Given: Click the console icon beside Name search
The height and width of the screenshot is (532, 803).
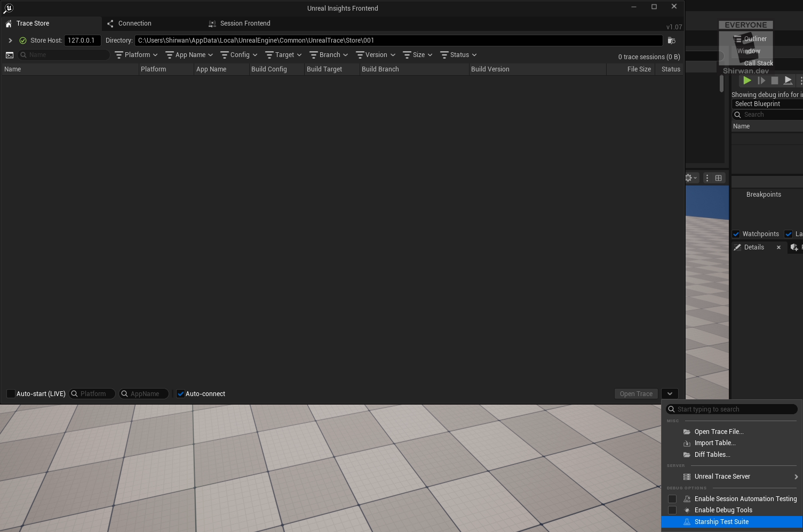Looking at the screenshot, I should tap(10, 55).
